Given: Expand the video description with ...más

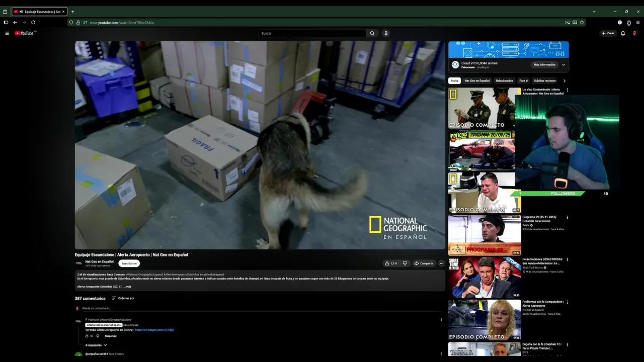Looking at the screenshot, I should (128, 287).
